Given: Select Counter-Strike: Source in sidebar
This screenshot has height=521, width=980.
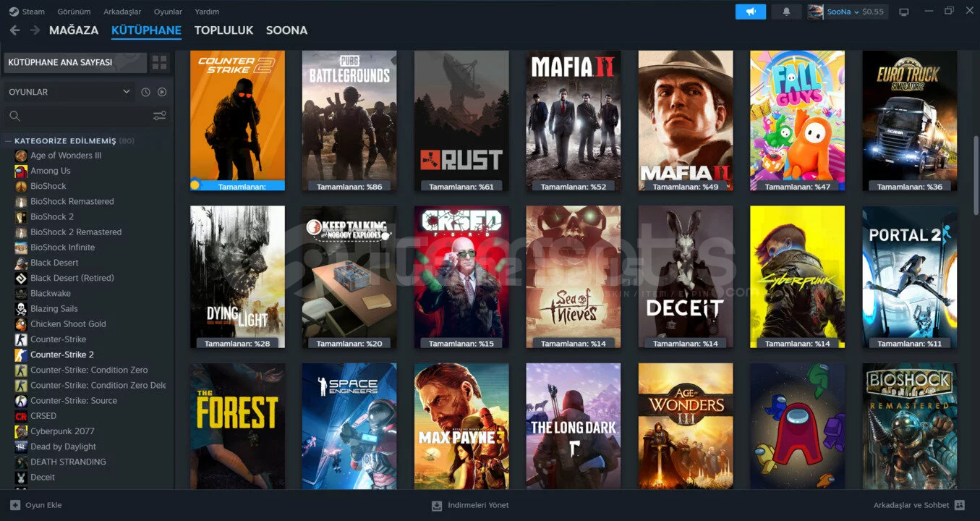Looking at the screenshot, I should (x=73, y=401).
